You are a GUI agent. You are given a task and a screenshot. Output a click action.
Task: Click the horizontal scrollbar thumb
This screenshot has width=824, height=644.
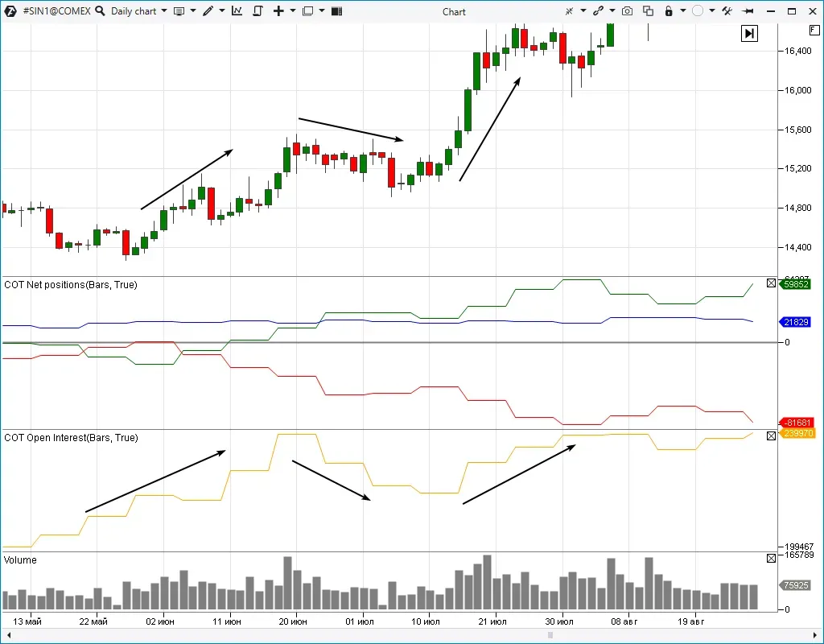550,635
